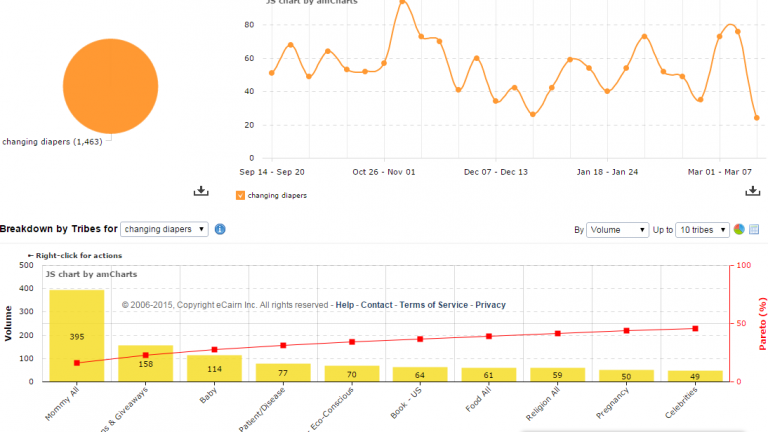This screenshot has width=768, height=432.
Task: Select the Religion All bar with 59
Action: click(x=557, y=375)
